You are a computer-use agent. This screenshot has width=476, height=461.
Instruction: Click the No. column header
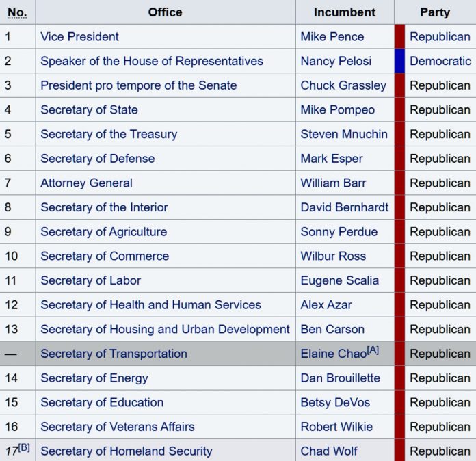[x=17, y=12]
